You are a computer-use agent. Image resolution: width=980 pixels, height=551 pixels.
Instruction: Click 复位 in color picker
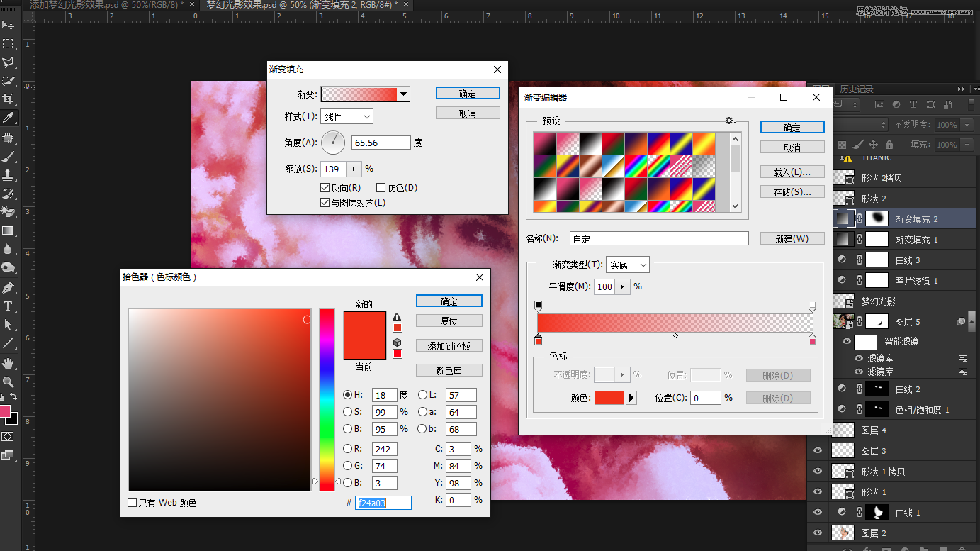(449, 321)
